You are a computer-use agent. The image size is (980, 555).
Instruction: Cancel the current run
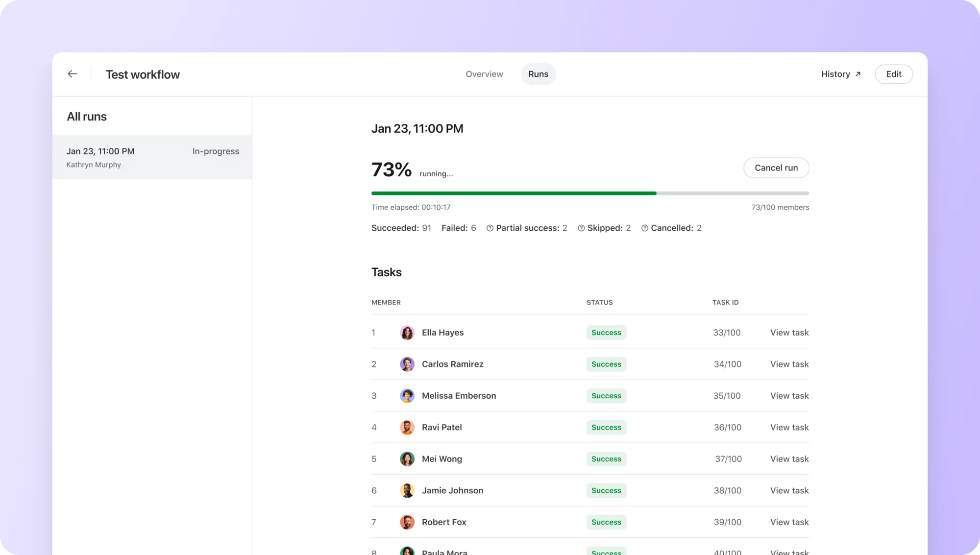pyautogui.click(x=776, y=168)
